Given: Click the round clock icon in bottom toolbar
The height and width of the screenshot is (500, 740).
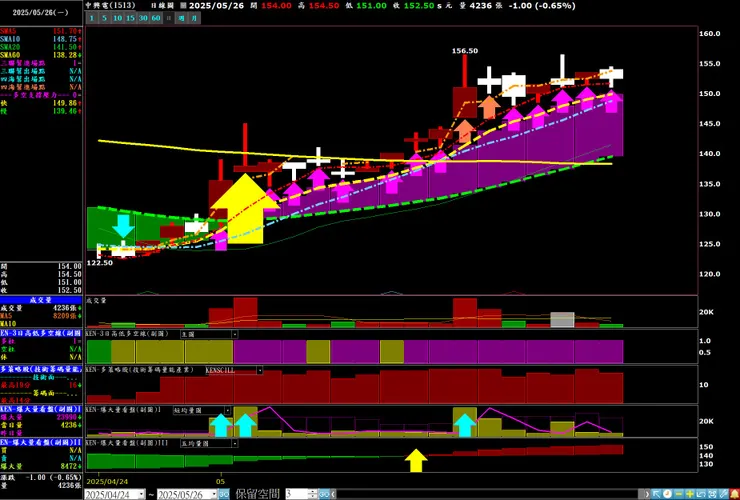Looking at the screenshot, I should pos(667,494).
